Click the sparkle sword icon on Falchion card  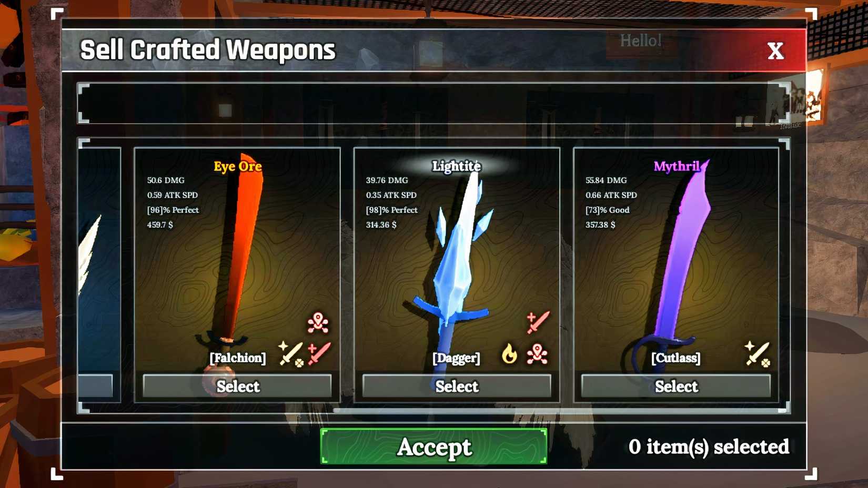point(291,353)
